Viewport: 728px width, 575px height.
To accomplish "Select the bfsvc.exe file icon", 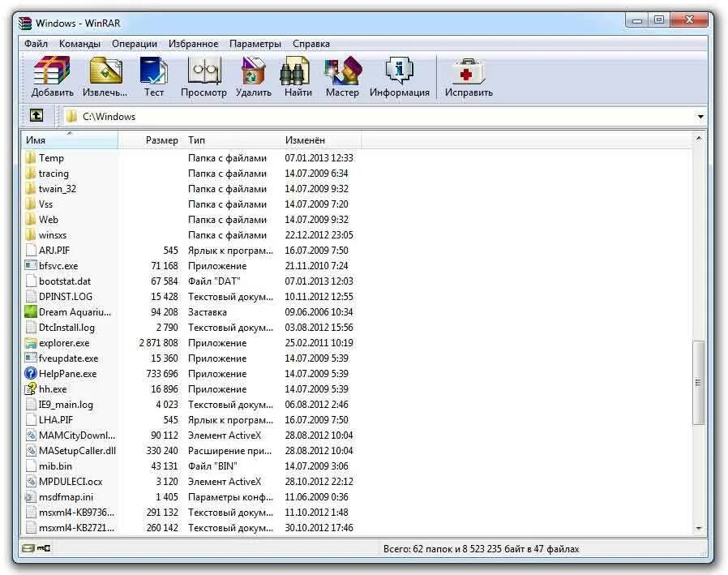I will coord(31,266).
